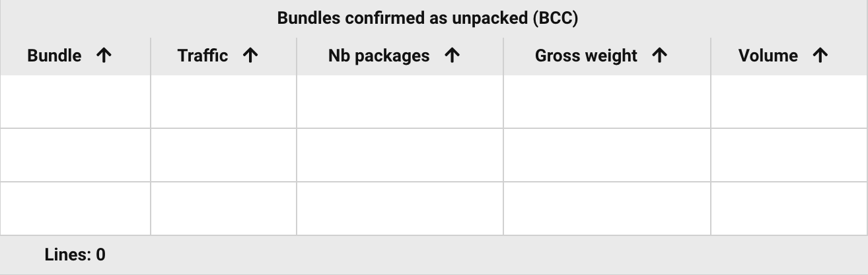The image size is (868, 275).
Task: Click second-row cell under Gross weight
Action: click(x=606, y=155)
